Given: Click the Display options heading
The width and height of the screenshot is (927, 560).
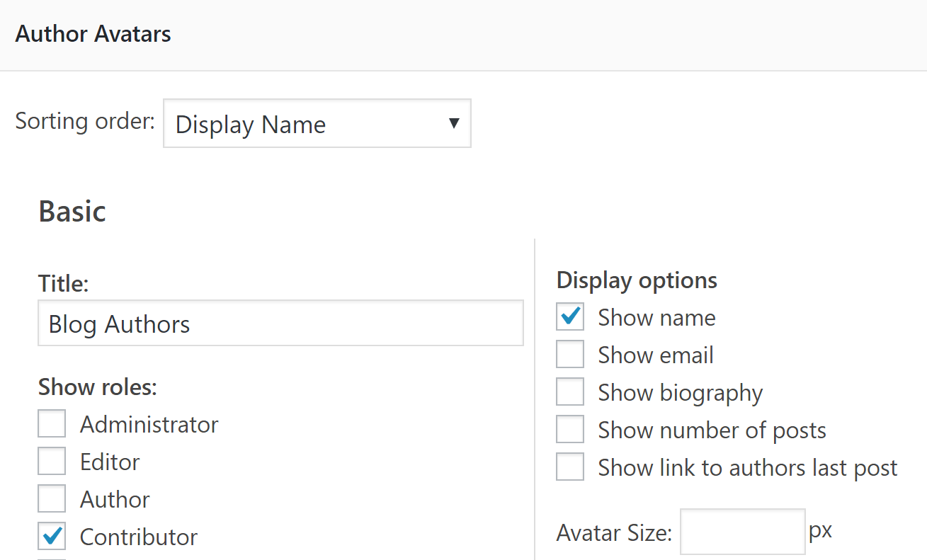Looking at the screenshot, I should 636,280.
